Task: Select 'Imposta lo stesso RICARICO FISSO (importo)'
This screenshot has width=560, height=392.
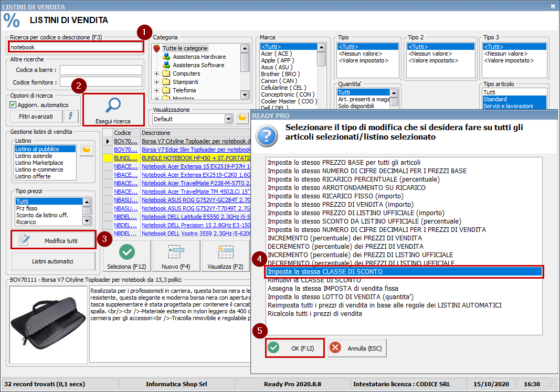Action: [x=335, y=196]
